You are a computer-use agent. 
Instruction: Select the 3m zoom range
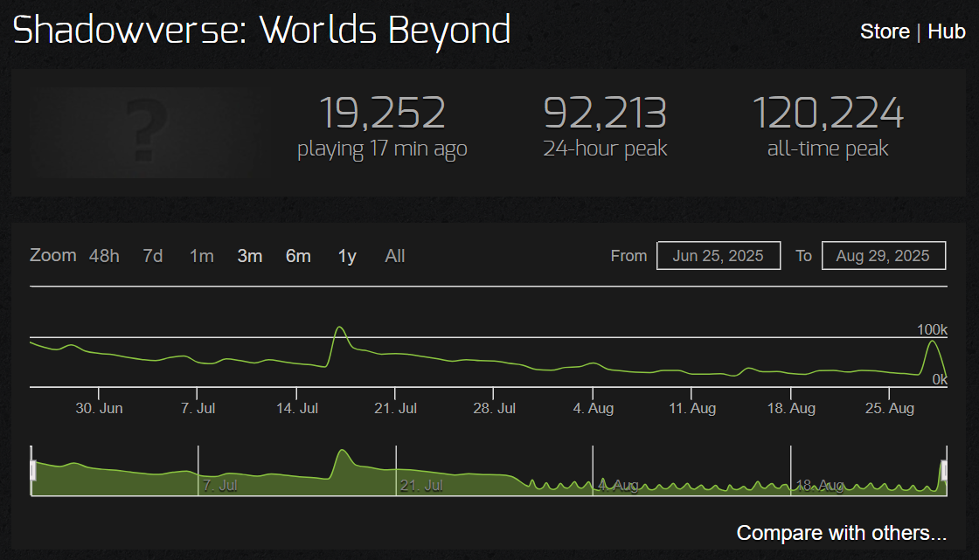250,256
